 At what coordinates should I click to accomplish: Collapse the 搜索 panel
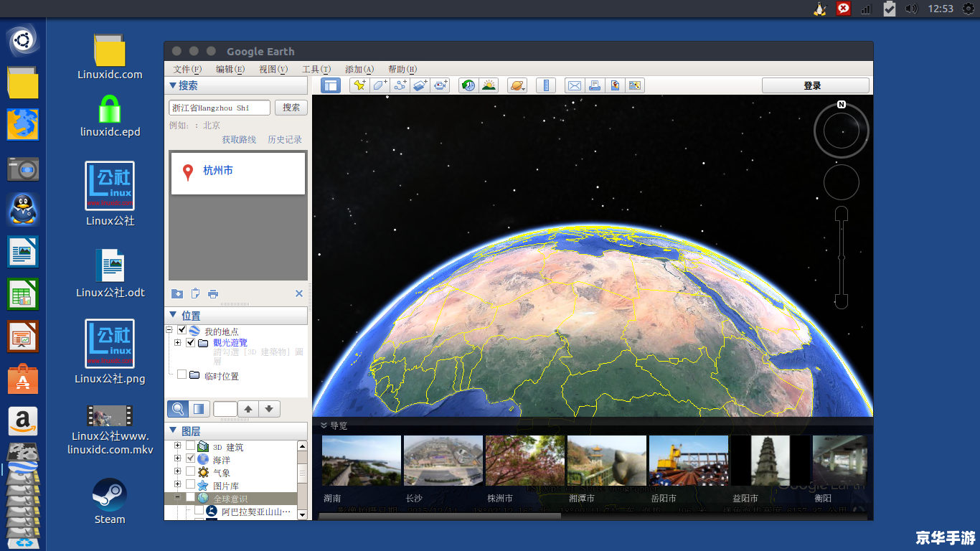[173, 85]
